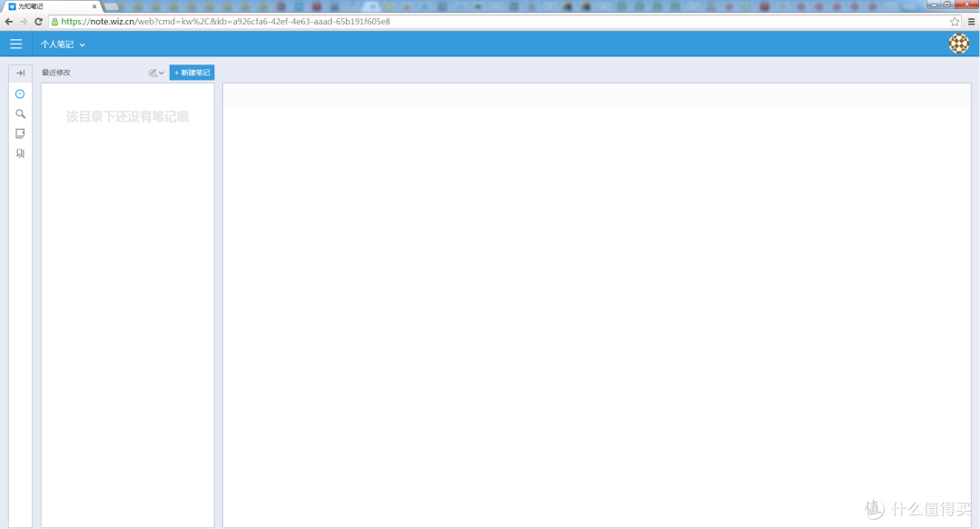Open the hamburger main menu

pyautogui.click(x=15, y=44)
